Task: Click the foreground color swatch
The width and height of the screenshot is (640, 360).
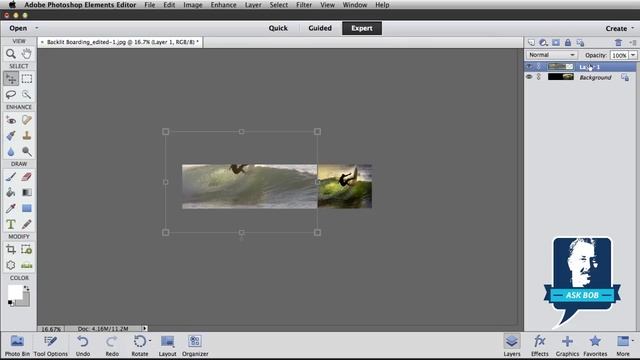Action: coord(15,292)
